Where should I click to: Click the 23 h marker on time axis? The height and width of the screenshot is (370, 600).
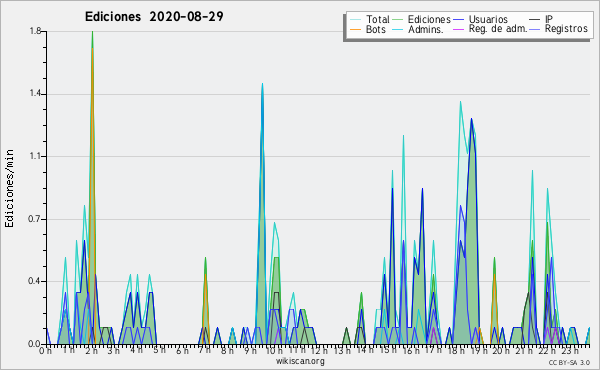coord(569,351)
